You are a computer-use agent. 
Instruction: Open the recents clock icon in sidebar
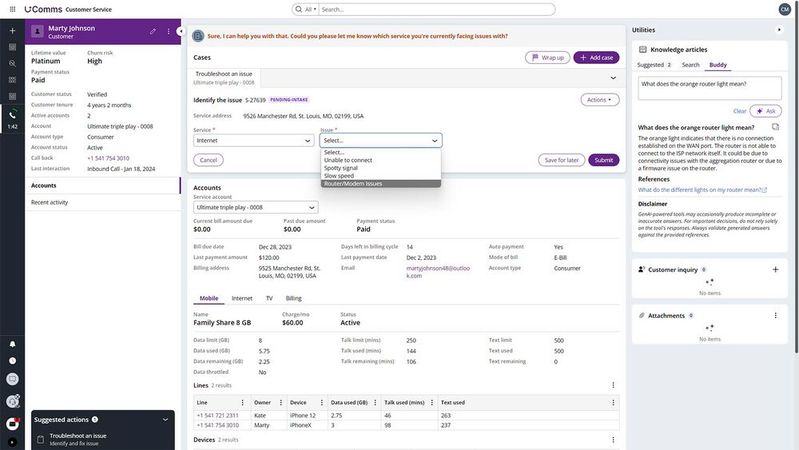(x=12, y=361)
